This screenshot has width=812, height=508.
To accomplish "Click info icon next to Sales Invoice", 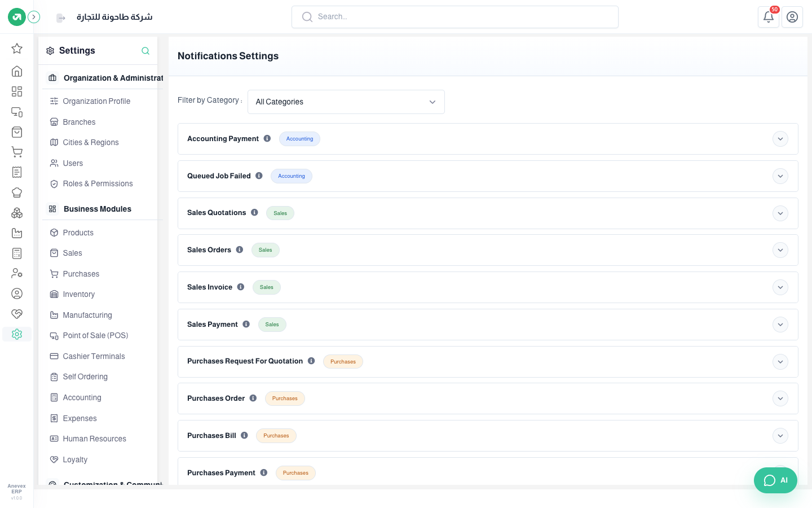I will 241,287.
